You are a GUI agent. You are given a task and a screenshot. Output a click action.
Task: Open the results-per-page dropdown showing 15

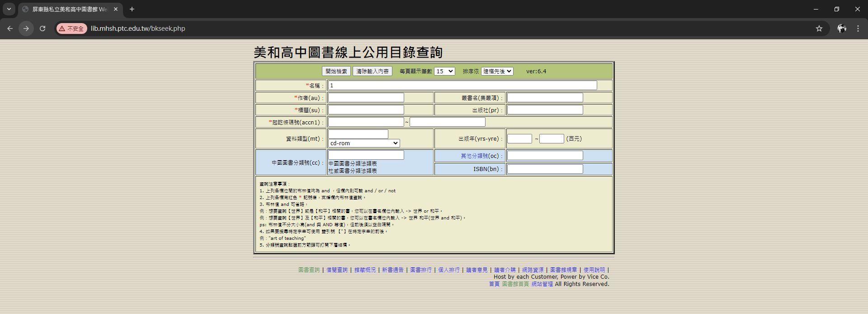point(444,71)
